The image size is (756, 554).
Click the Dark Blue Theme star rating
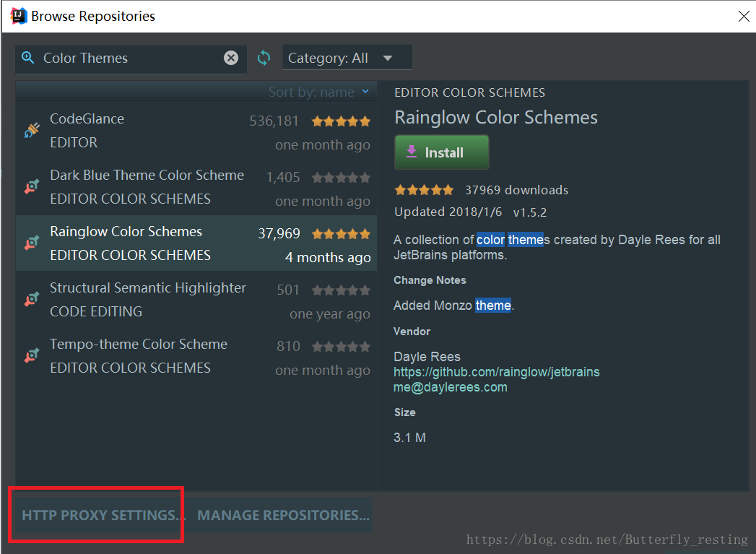tap(341, 178)
